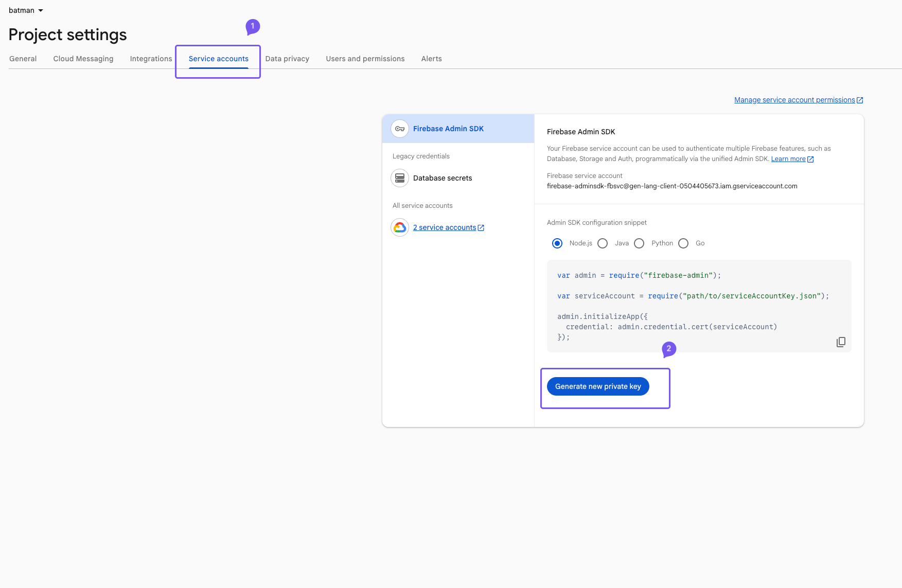Click external-link icon beside 2 service accounts
This screenshot has height=588, width=902.
tap(481, 228)
